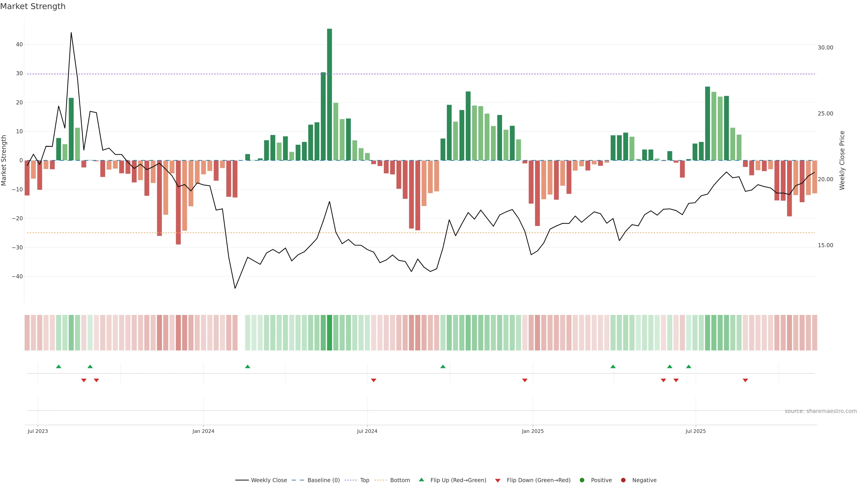Click the Jul 2025 x-axis label
The width and height of the screenshot is (868, 488).
(x=696, y=431)
